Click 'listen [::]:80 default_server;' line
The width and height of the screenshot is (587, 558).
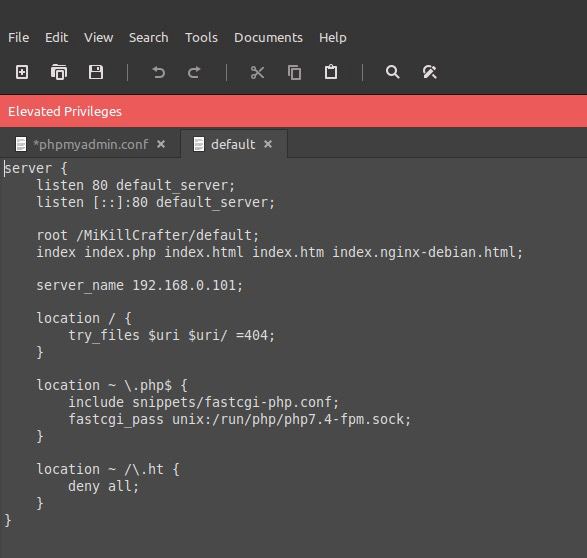[155, 202]
